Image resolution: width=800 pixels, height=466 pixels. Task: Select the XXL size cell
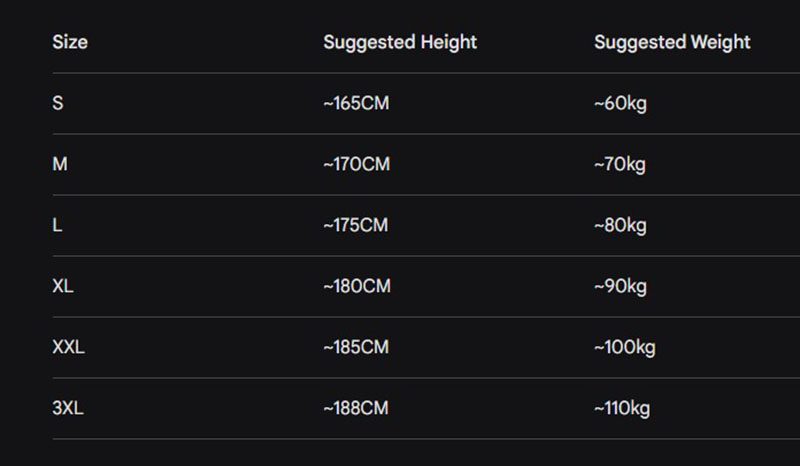click(68, 347)
